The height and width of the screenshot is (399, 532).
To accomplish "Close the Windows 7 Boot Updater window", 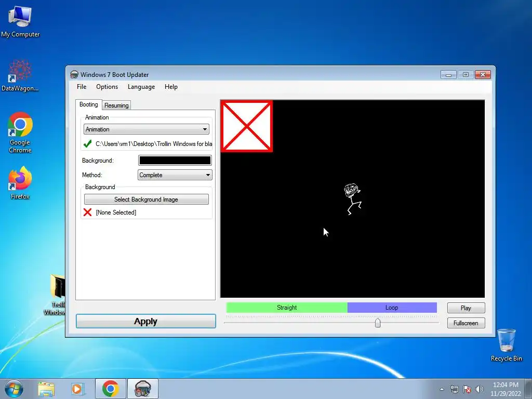I will (483, 75).
